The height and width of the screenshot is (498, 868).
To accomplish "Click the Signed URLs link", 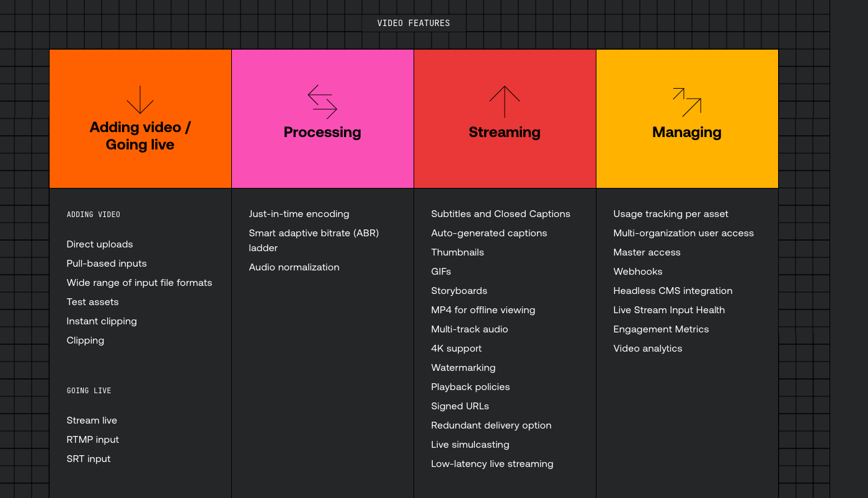I will click(460, 406).
